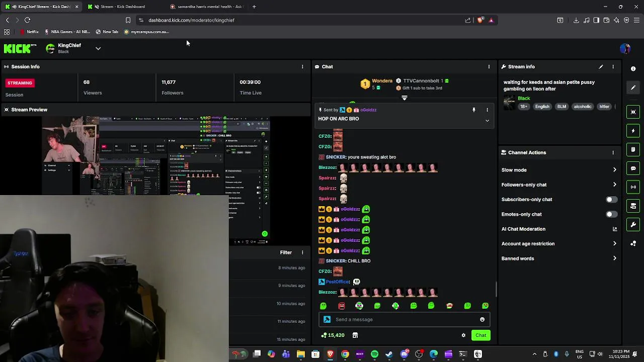This screenshot has height=362, width=644.
Task: Click Gift 1 sub to take 3rd text
Action: click(x=422, y=88)
